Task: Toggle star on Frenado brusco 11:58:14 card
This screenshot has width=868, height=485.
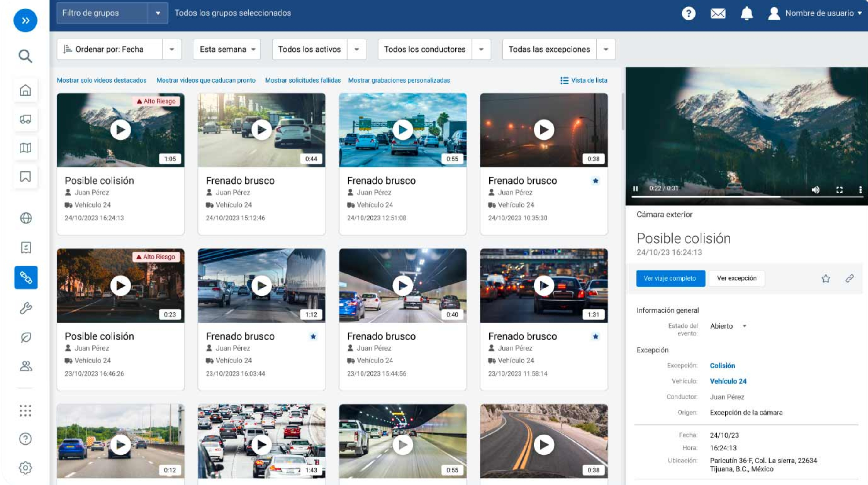Action: click(595, 336)
